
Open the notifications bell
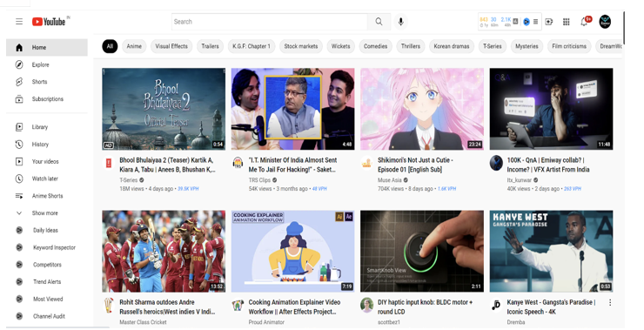click(584, 22)
